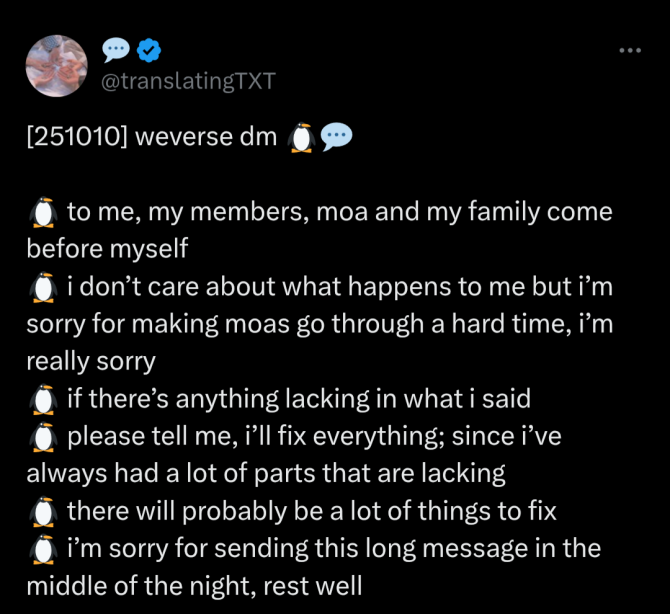Click the penguin emoji before "to me, my members"
Image resolution: width=670 pixels, height=614 pixels.
coord(41,212)
